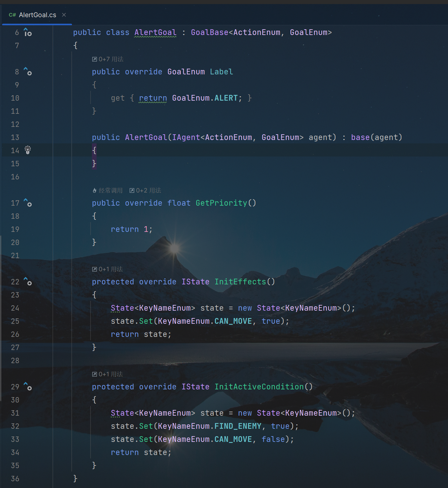The height and width of the screenshot is (488, 448).
Task: Place cursor on the ALERT enum value
Action: pos(226,98)
